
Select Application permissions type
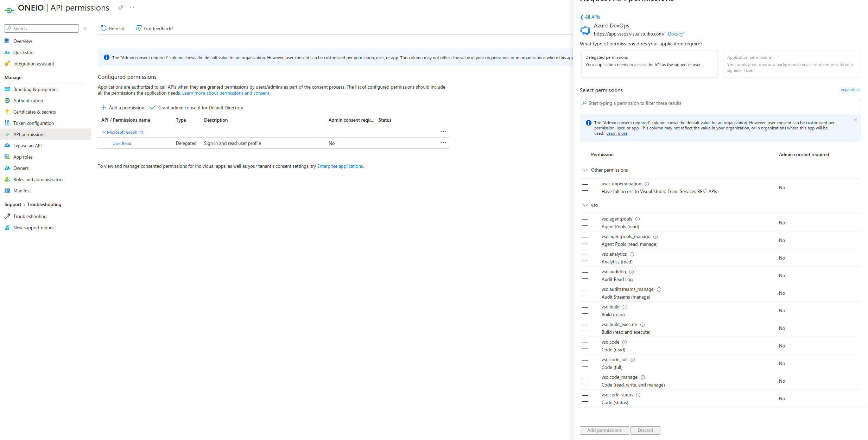click(791, 64)
